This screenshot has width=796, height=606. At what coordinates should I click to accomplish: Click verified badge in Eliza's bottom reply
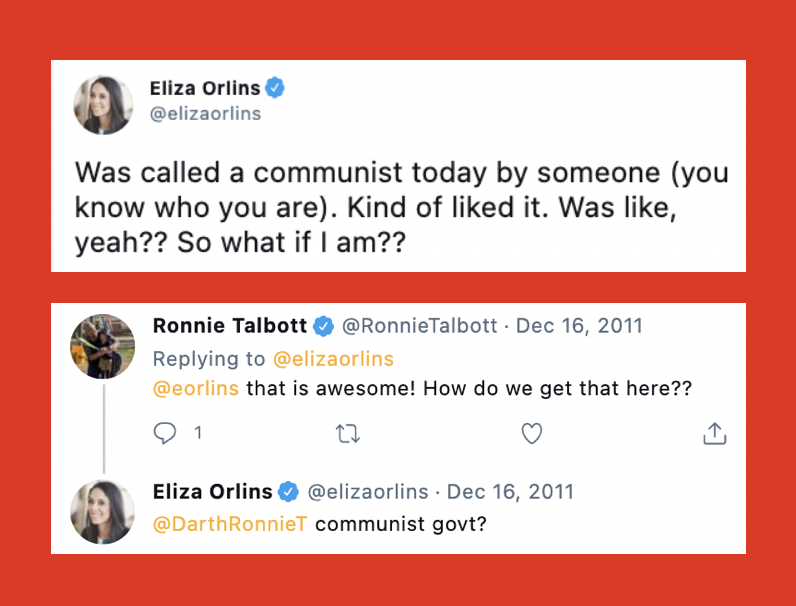(288, 492)
